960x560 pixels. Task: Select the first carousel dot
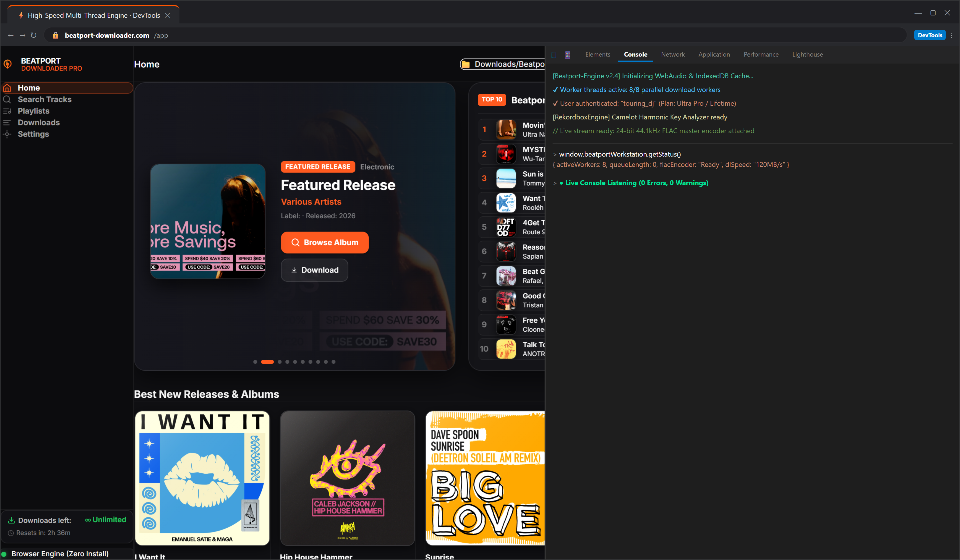click(x=255, y=362)
